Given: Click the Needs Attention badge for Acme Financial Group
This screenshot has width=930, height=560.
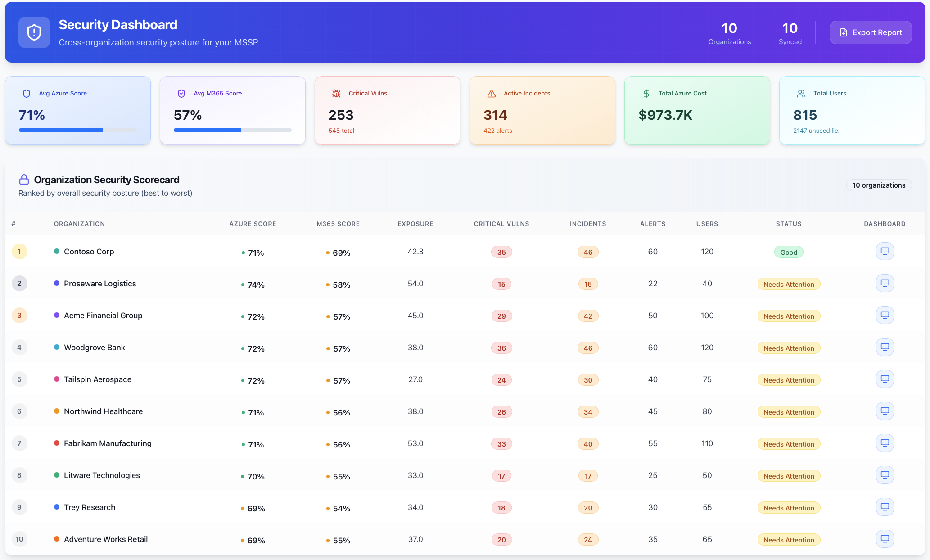Looking at the screenshot, I should pyautogui.click(x=788, y=316).
